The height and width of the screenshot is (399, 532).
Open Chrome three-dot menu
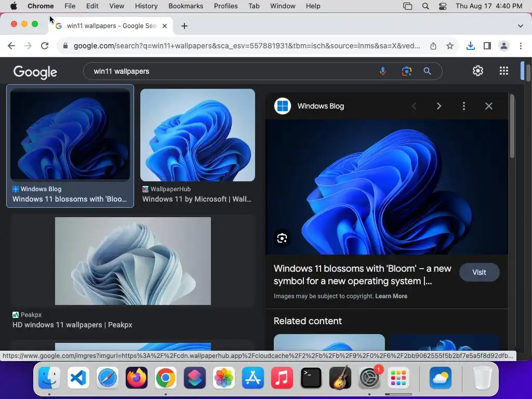click(x=521, y=46)
